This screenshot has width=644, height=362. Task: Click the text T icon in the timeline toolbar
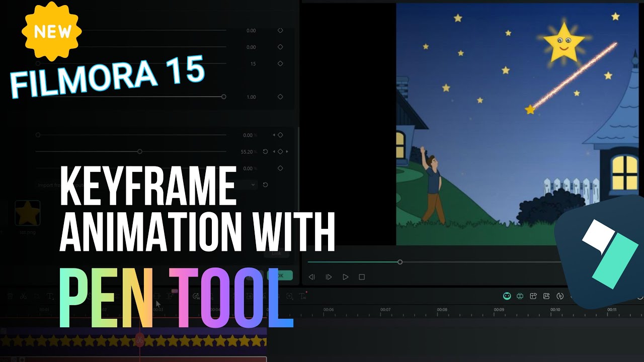(x=50, y=297)
